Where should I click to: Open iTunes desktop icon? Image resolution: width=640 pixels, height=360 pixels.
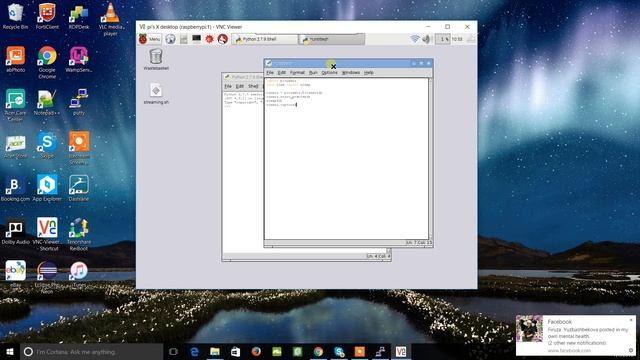coord(79,275)
